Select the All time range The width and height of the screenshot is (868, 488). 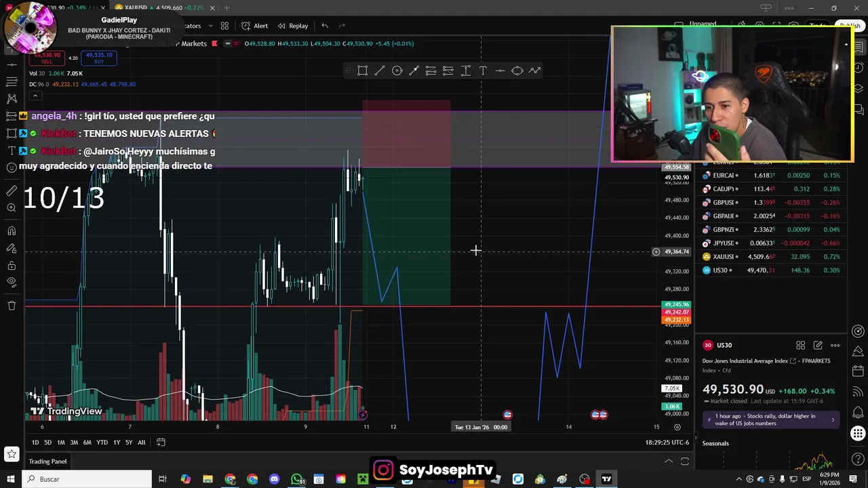click(x=141, y=443)
